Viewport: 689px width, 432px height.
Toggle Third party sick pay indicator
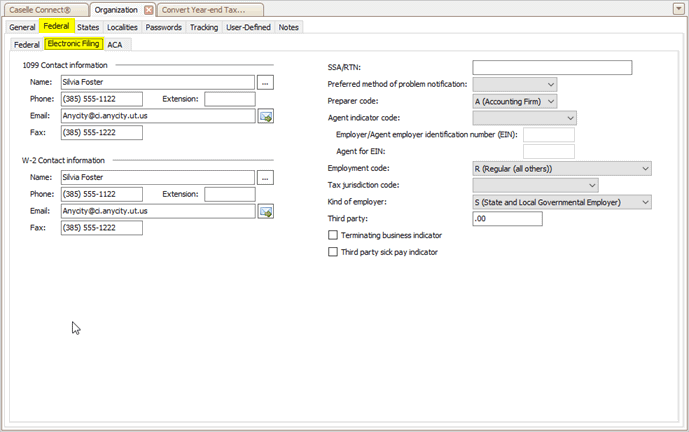click(334, 252)
